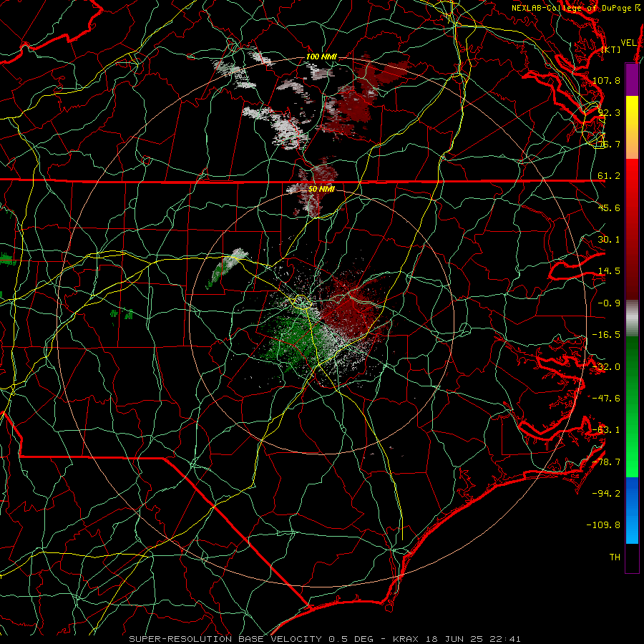Click the -47.6 legend value
The width and height of the screenshot is (644, 644).
[606, 399]
